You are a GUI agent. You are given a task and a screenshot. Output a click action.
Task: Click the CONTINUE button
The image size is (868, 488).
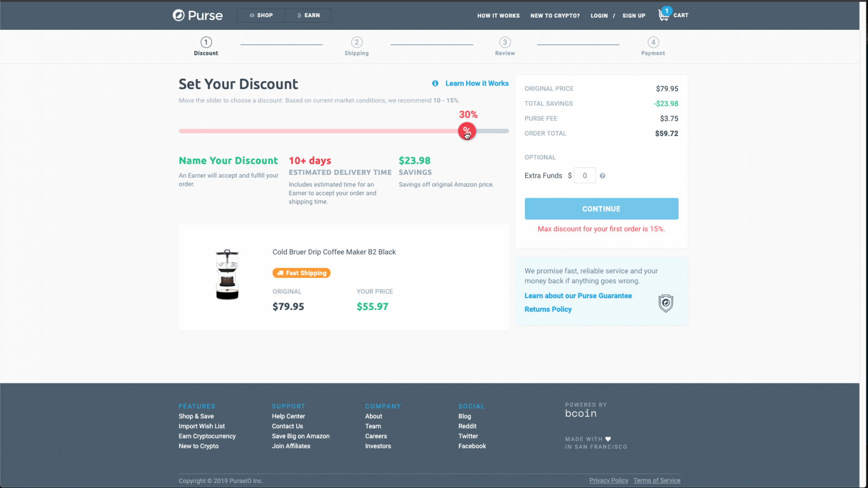coord(601,209)
